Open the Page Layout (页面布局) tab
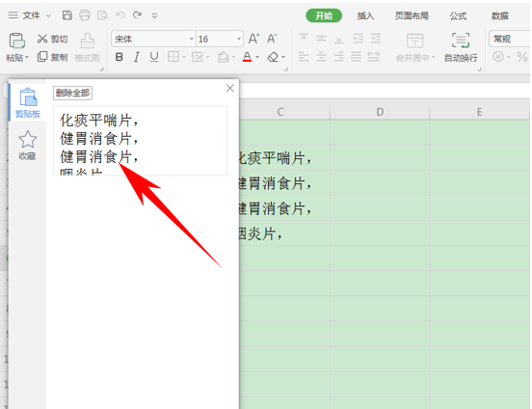Viewport: 532px width, 409px height. [412, 15]
